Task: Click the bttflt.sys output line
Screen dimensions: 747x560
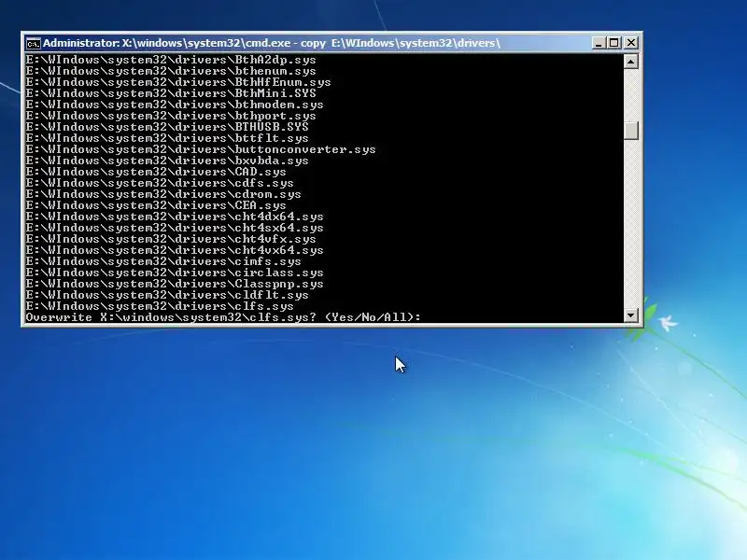Action: pos(167,138)
